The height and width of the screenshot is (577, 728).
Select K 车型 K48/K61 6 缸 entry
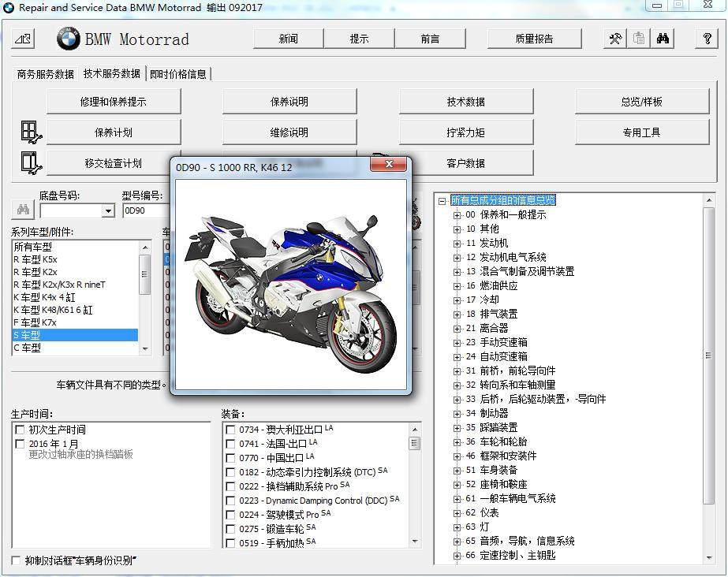click(75, 310)
